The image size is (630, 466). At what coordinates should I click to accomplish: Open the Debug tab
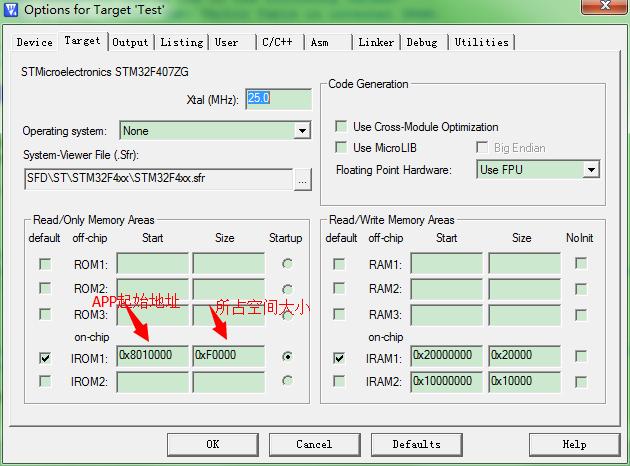tap(422, 42)
